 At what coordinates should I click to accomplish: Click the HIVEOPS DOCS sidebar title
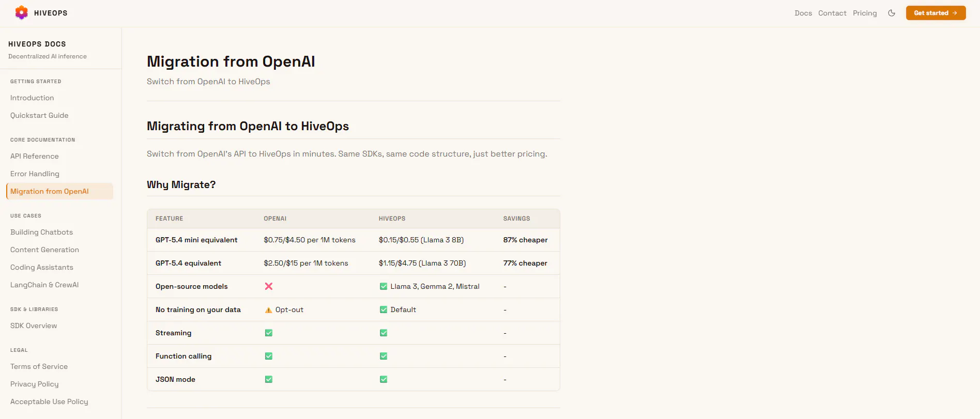pos(37,44)
